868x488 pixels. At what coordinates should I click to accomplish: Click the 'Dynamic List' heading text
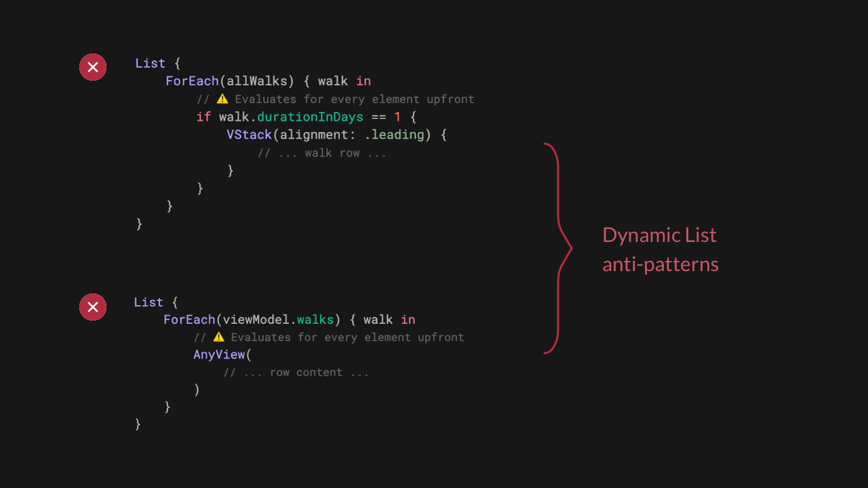click(659, 235)
